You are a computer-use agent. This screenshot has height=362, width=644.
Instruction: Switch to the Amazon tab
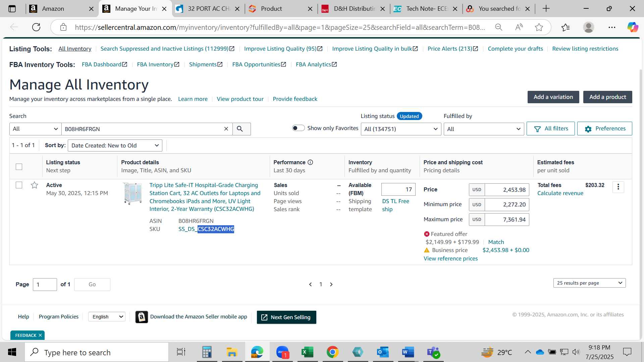(62, 9)
